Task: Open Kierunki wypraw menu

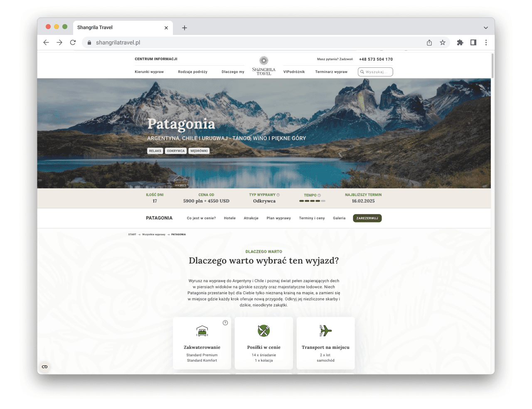Action: 149,72
